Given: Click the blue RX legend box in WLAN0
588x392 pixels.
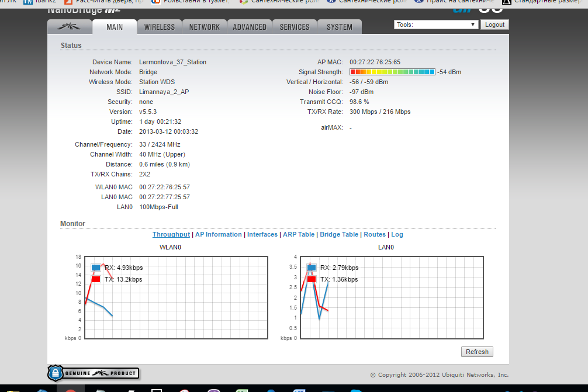Looking at the screenshot, I should click(x=96, y=268).
